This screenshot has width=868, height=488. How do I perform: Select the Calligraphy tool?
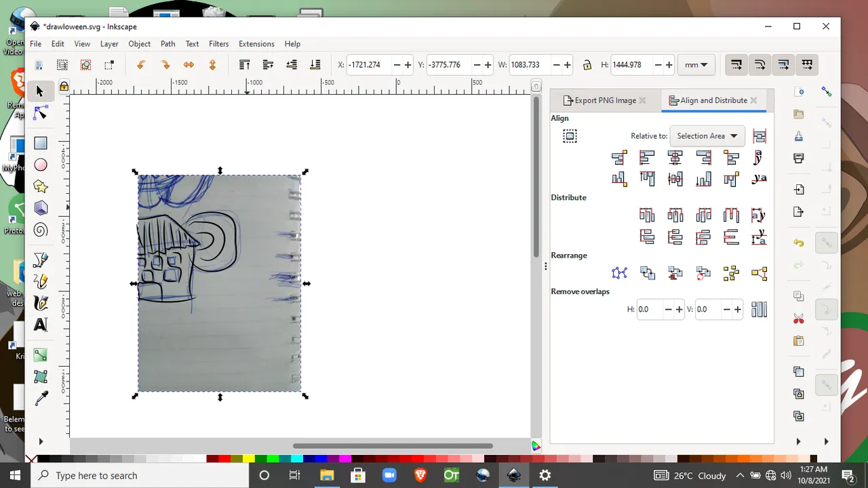click(41, 303)
